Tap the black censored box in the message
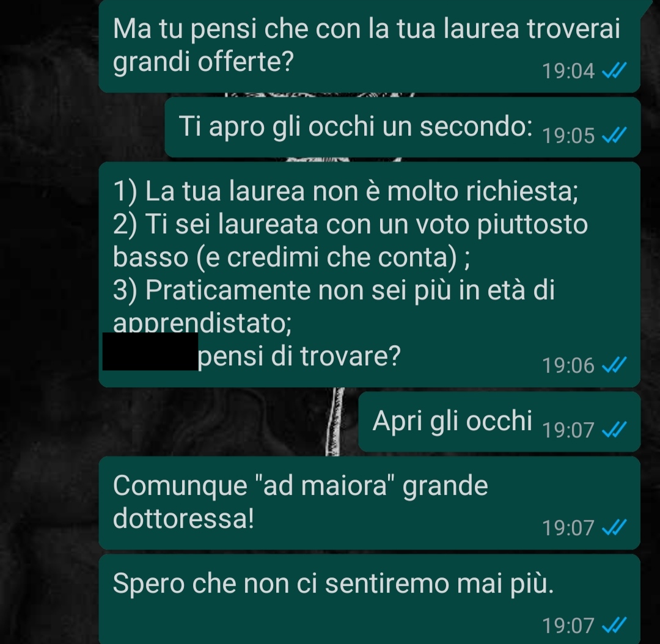The height and width of the screenshot is (644, 660). tap(150, 351)
